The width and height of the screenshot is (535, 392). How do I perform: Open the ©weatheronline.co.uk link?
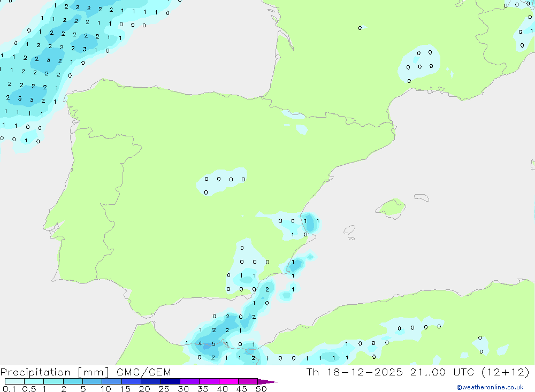pos(490,387)
